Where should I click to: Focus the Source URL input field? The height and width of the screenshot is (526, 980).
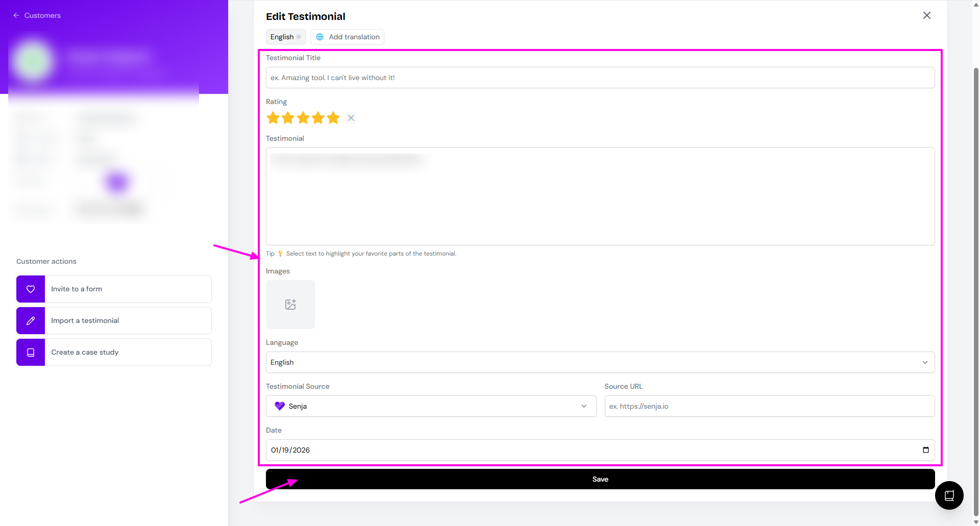pyautogui.click(x=769, y=406)
